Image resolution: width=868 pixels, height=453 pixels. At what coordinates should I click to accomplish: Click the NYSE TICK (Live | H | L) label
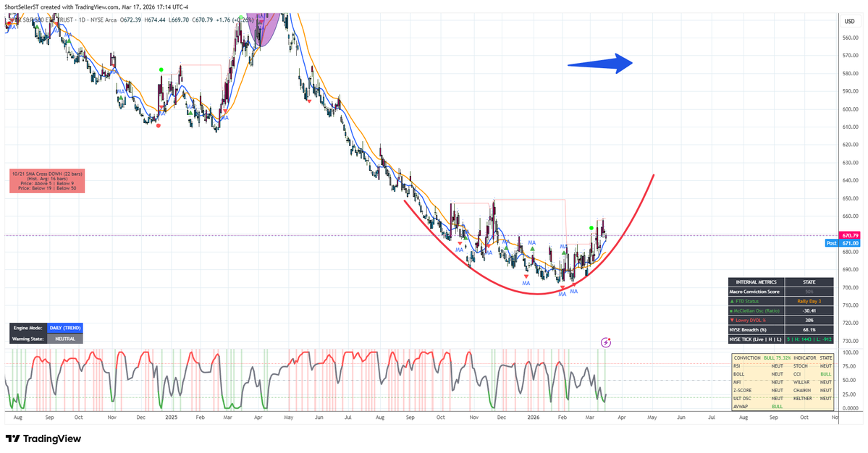[757, 339]
